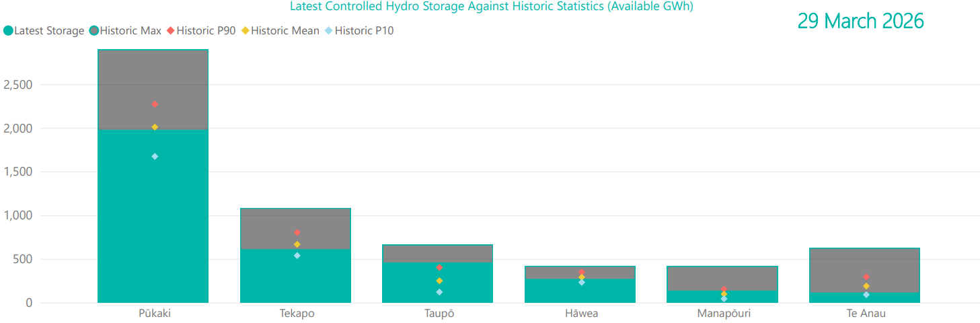Select Taupō's yellow Historic Mean diamond marker
Viewport: 980px width, 323px height.
[x=439, y=281]
